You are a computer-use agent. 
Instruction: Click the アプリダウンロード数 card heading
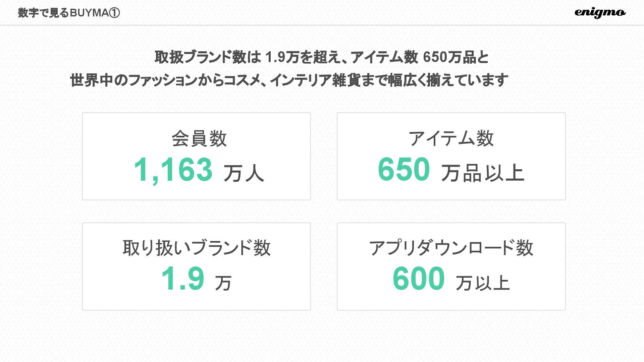[x=451, y=248]
